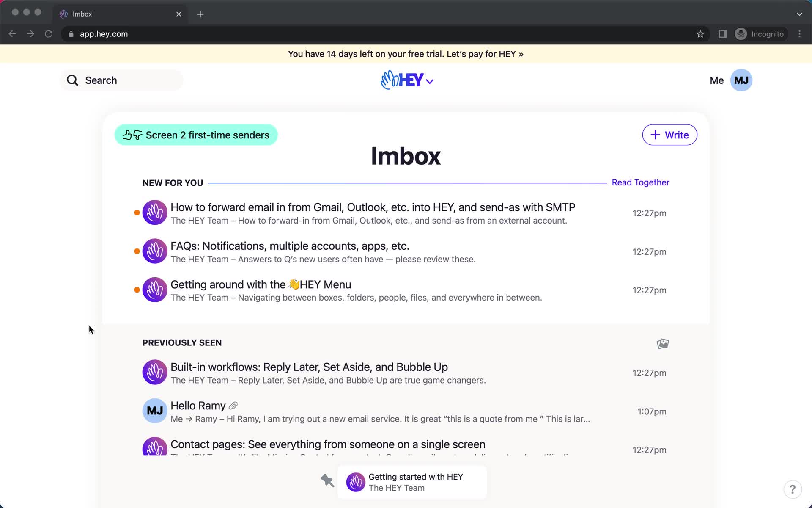This screenshot has width=812, height=508.
Task: Click the paperclip attachment icon on Hello Ramy
Action: pyautogui.click(x=233, y=406)
